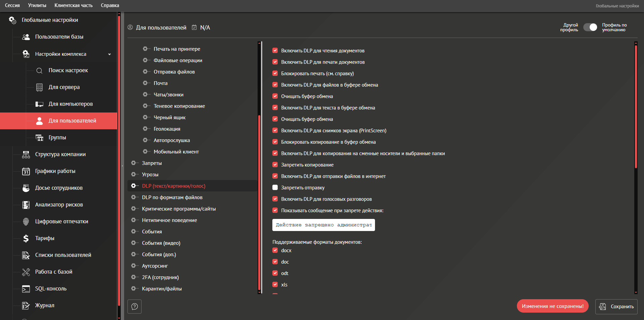Expand the Угрозы tree node
644x320 pixels.
click(x=133, y=175)
